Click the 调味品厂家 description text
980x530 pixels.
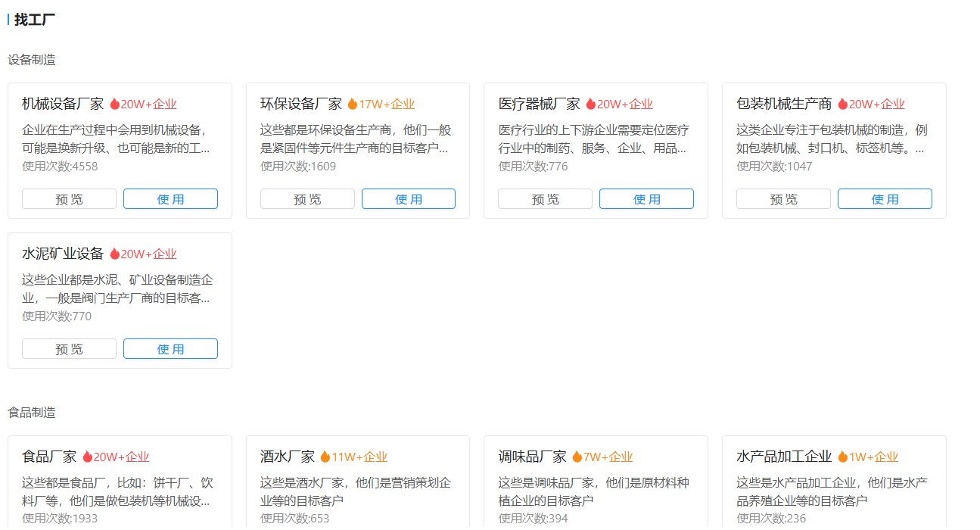click(593, 491)
